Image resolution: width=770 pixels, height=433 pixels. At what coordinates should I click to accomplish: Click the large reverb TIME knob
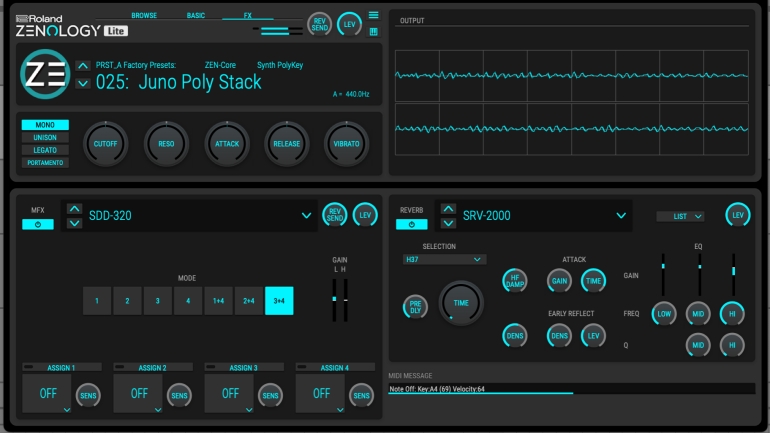461,303
